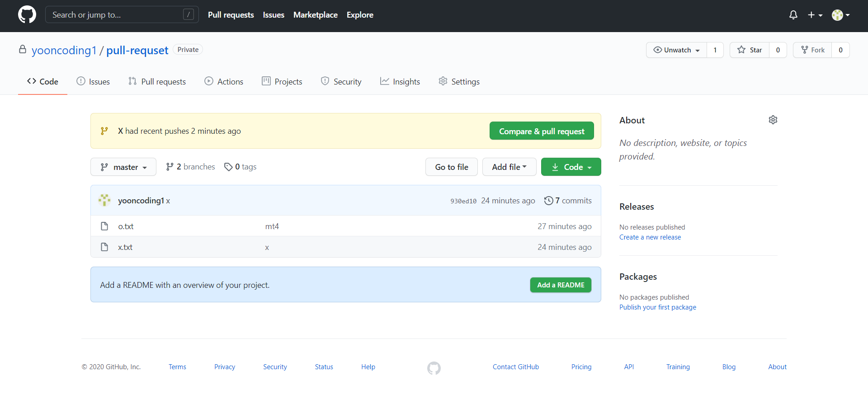Image resolution: width=868 pixels, height=418 pixels.
Task: Star this repository
Action: tap(750, 50)
